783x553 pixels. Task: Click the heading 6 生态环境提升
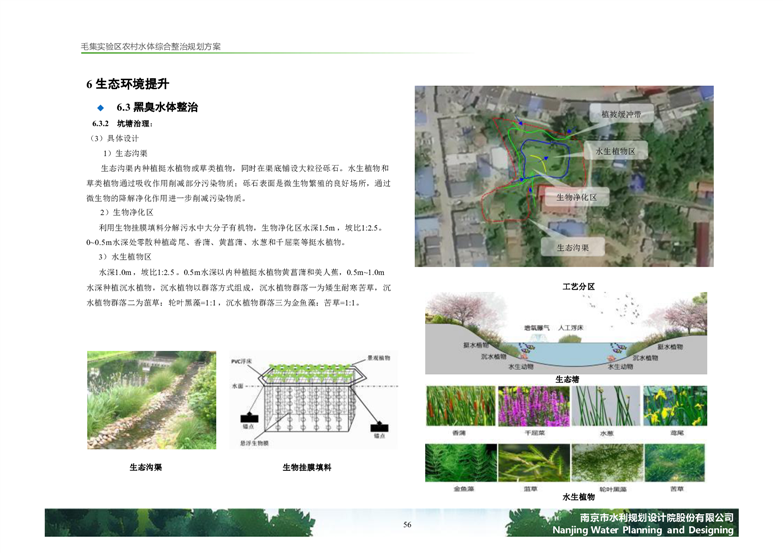pos(127,83)
